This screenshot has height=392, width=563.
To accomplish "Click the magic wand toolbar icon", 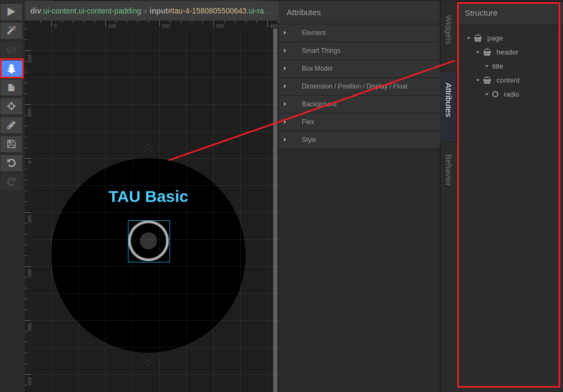I will pyautogui.click(x=11, y=31).
